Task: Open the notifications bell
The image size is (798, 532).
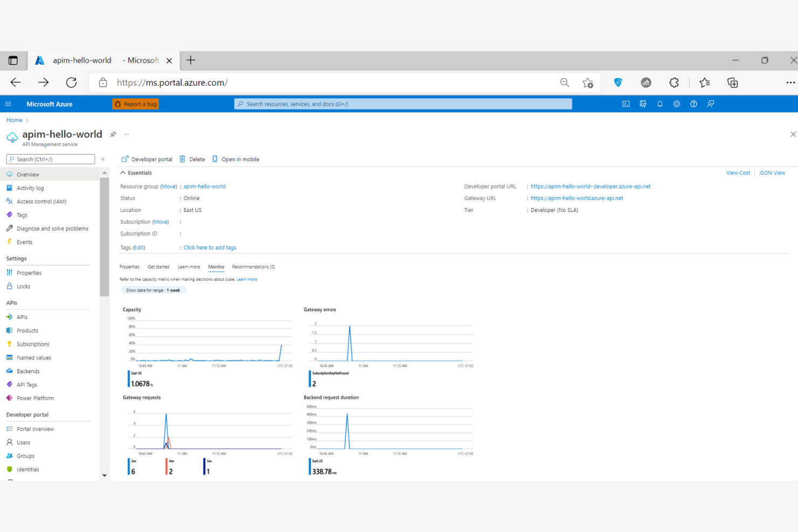Action: pyautogui.click(x=660, y=104)
